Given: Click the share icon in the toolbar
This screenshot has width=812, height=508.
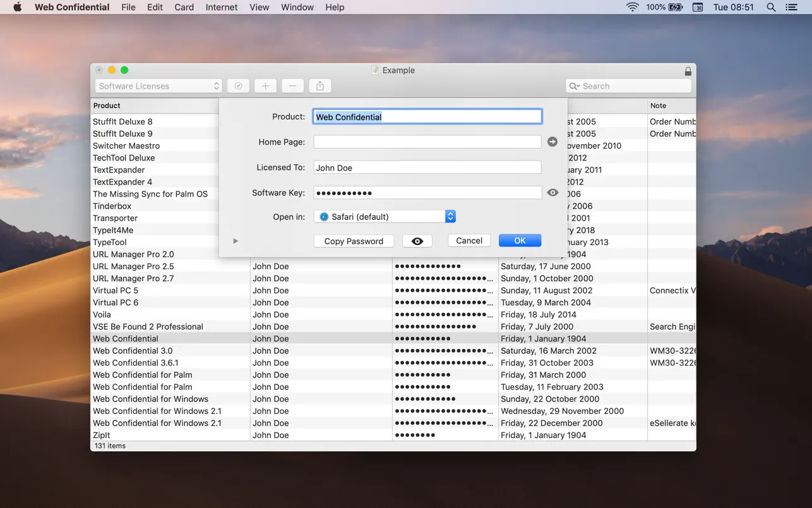Looking at the screenshot, I should pos(320,86).
